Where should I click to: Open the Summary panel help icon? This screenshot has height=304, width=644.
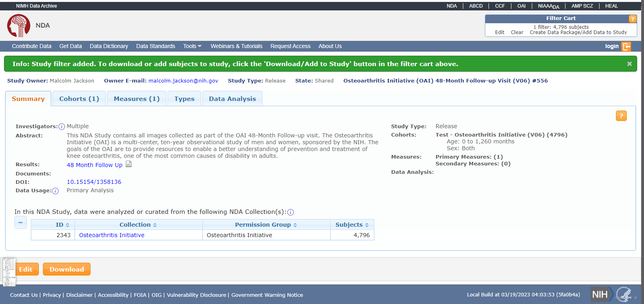(621, 116)
